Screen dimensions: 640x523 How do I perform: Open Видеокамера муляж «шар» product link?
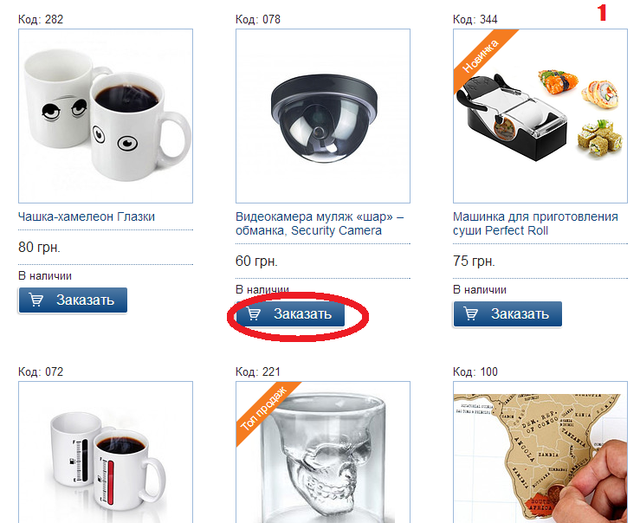320,223
